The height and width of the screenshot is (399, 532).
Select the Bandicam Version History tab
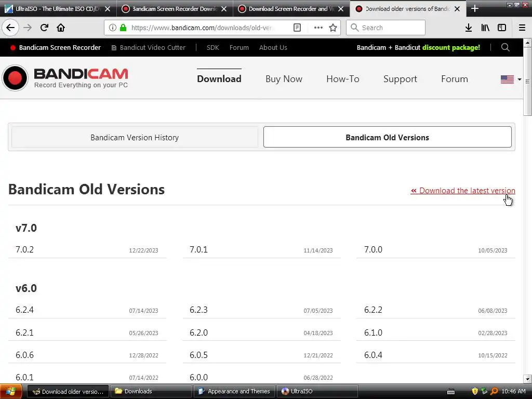135,137
